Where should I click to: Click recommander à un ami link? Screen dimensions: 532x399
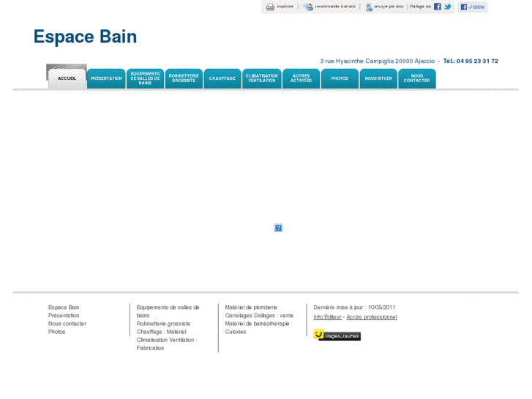(335, 7)
